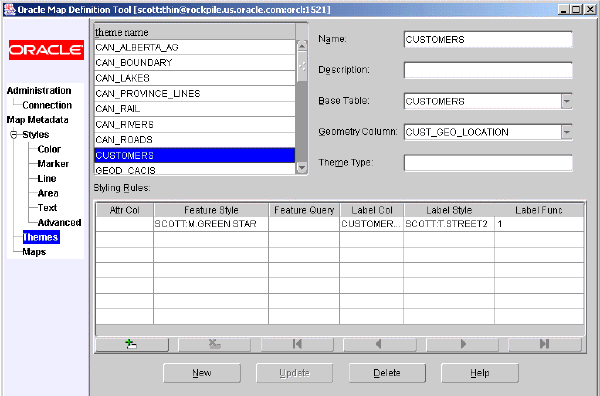
Task: Select the Color styles node
Action: click(49, 149)
